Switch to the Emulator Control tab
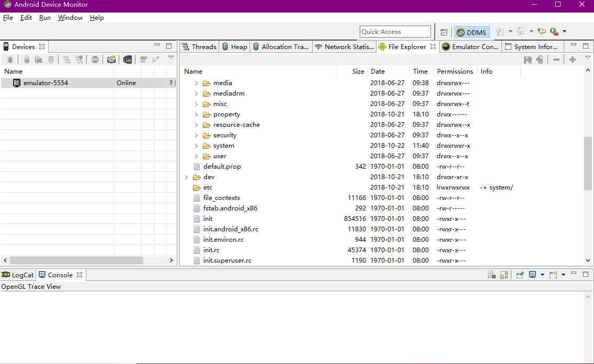The image size is (594, 364). click(x=471, y=46)
